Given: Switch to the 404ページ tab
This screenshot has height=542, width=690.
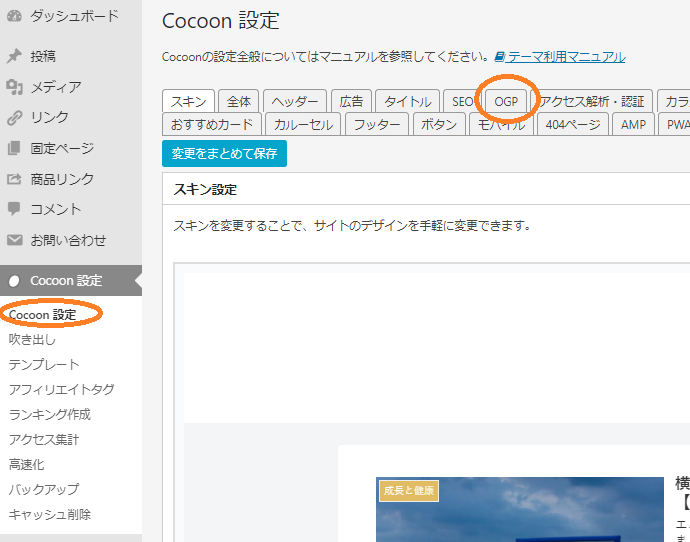Looking at the screenshot, I should (573, 125).
